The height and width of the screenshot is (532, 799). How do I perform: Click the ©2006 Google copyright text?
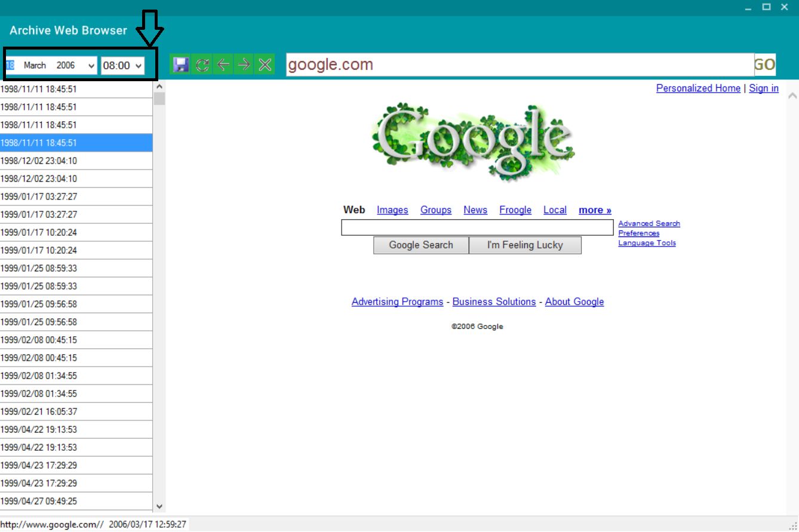point(477,327)
